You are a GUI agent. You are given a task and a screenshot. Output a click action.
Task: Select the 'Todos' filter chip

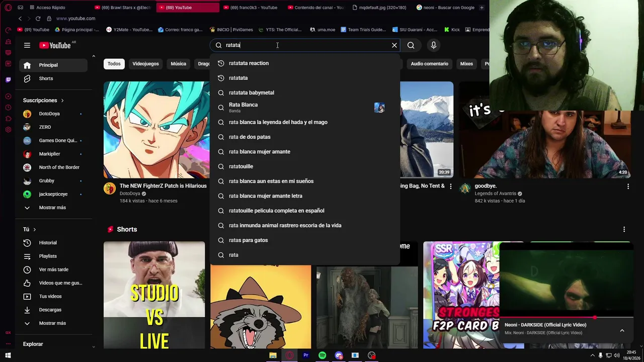[x=114, y=64]
